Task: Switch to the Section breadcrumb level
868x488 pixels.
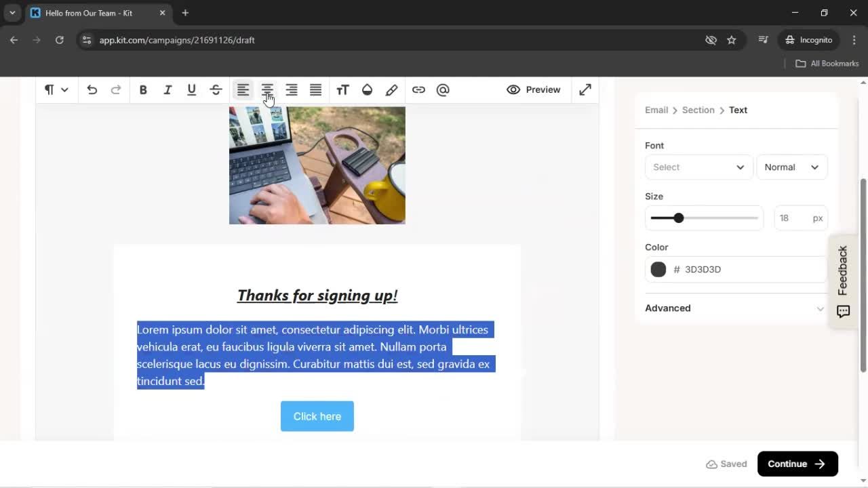Action: 698,110
